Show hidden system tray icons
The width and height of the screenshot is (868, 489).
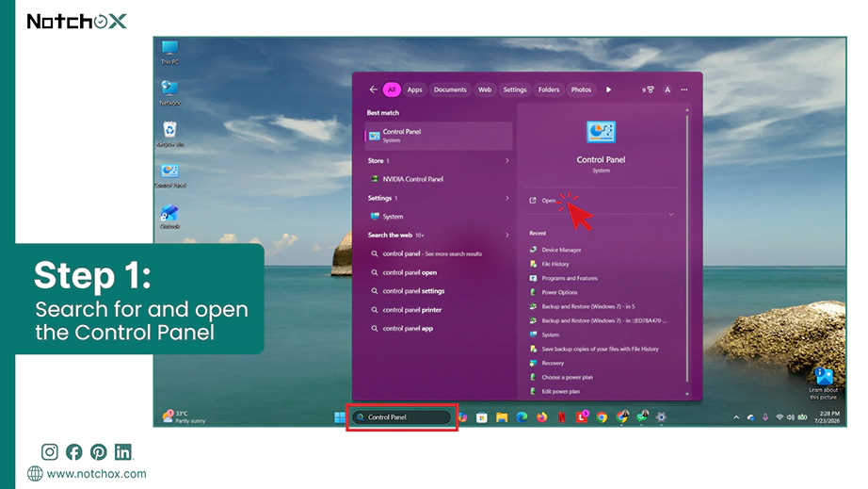tap(736, 417)
